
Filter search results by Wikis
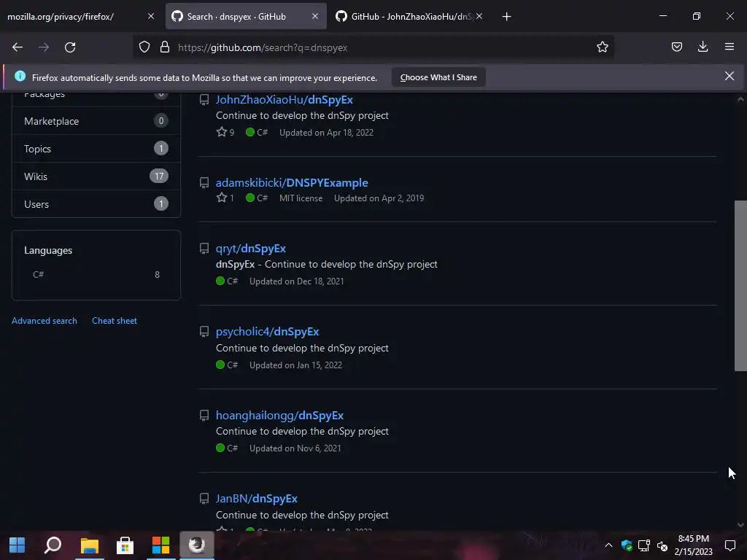pos(96,176)
